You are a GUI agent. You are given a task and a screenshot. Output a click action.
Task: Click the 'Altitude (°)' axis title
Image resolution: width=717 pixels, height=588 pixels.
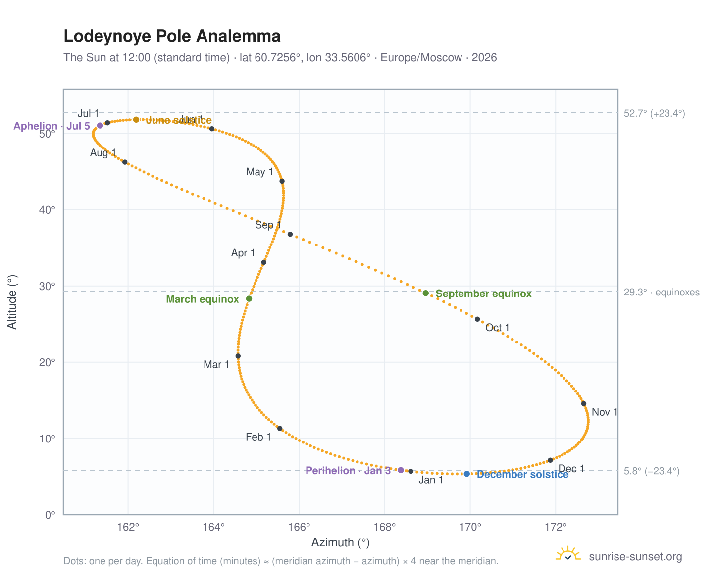click(12, 302)
